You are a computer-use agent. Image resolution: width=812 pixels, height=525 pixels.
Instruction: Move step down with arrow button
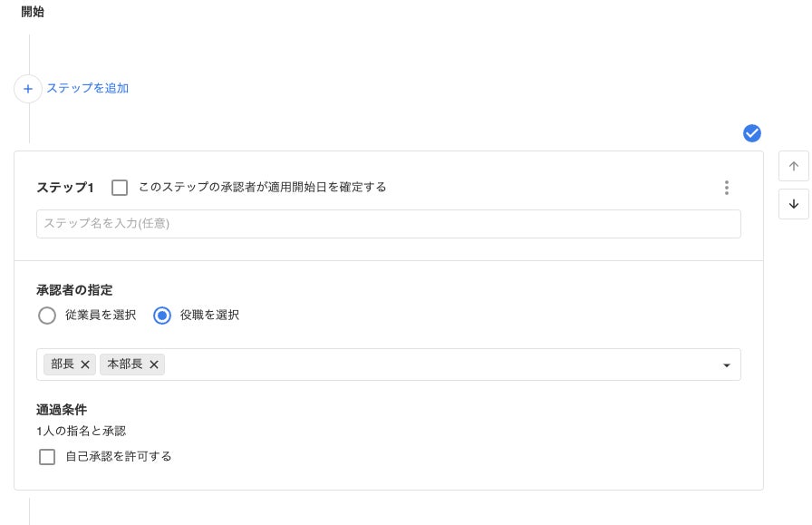coord(793,204)
